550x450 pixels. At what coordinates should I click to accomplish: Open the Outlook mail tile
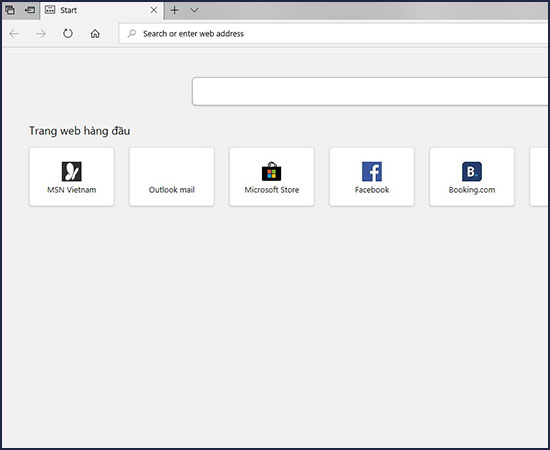point(172,176)
